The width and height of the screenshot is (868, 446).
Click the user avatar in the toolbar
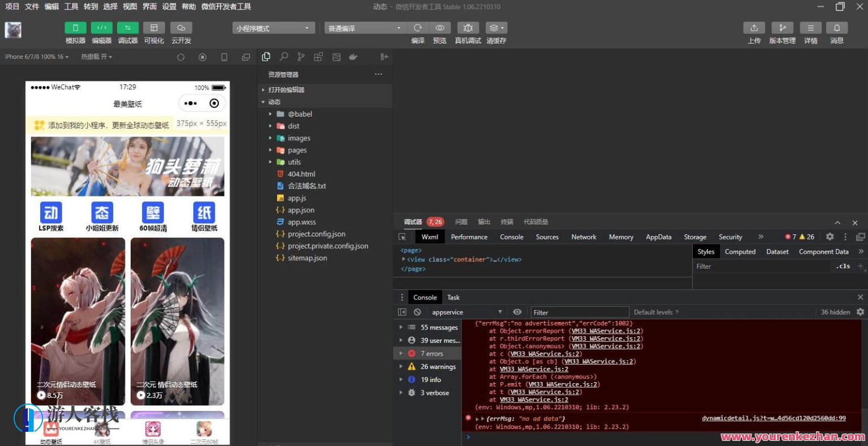[x=13, y=30]
